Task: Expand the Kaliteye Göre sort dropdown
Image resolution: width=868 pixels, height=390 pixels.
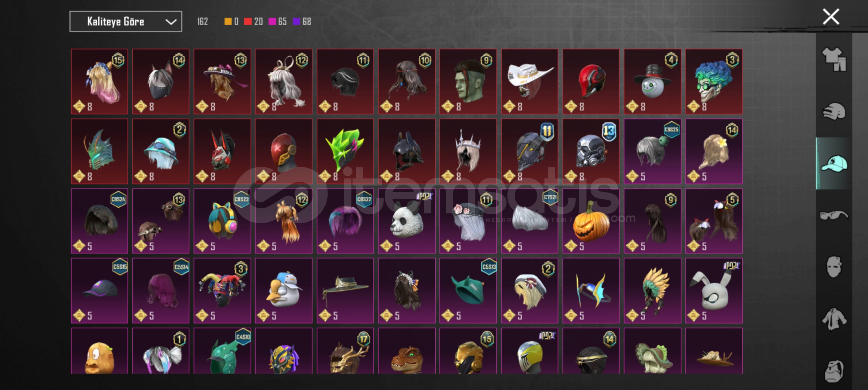Action: point(126,22)
